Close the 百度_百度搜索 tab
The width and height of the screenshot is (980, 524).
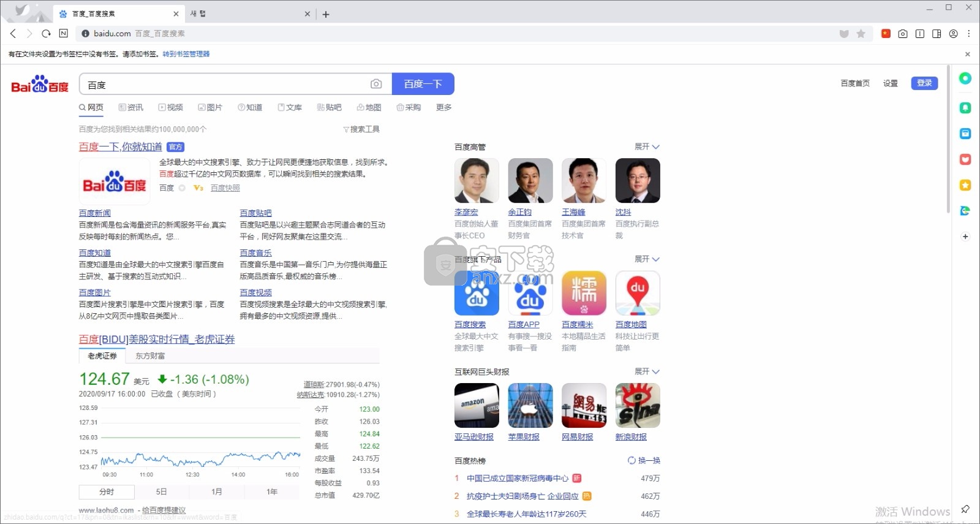tap(176, 13)
